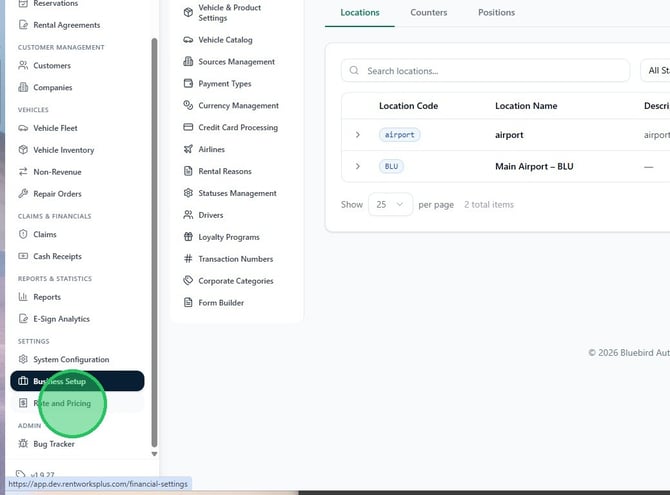Switch to the Counters tab
The height and width of the screenshot is (495, 670).
pos(429,12)
